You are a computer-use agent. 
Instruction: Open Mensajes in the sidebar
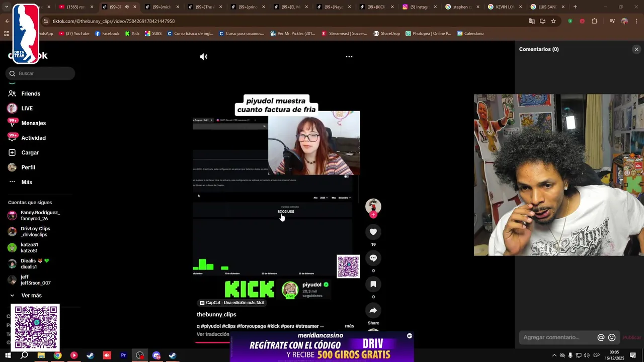coord(27,123)
